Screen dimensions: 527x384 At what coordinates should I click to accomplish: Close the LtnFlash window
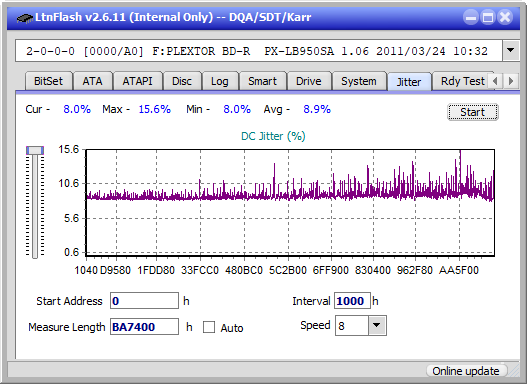(x=505, y=17)
